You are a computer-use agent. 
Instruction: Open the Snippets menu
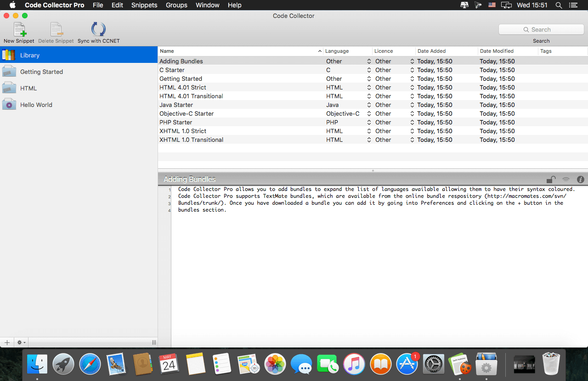tap(144, 5)
